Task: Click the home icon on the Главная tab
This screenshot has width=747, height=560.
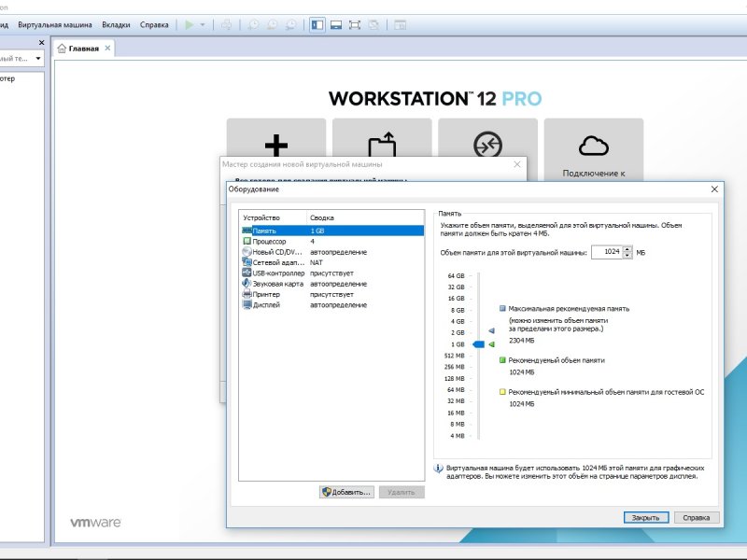Action: pyautogui.click(x=62, y=49)
